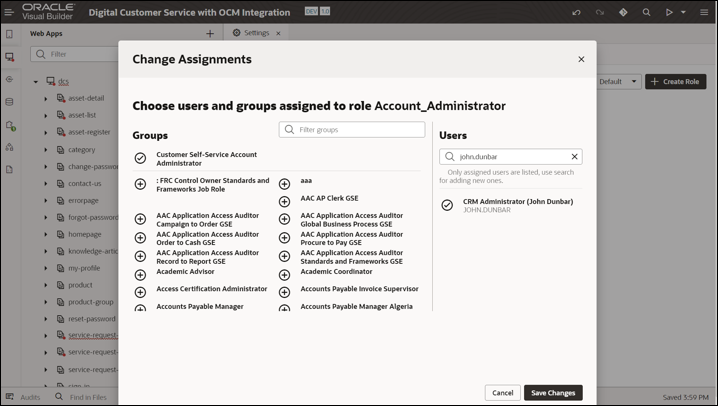Click the plus icon in Web Apps panel
The image size is (718, 406).
210,33
